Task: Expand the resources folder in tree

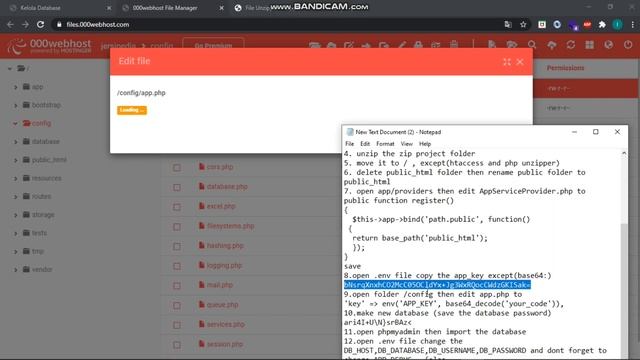Action: [x=16, y=178]
